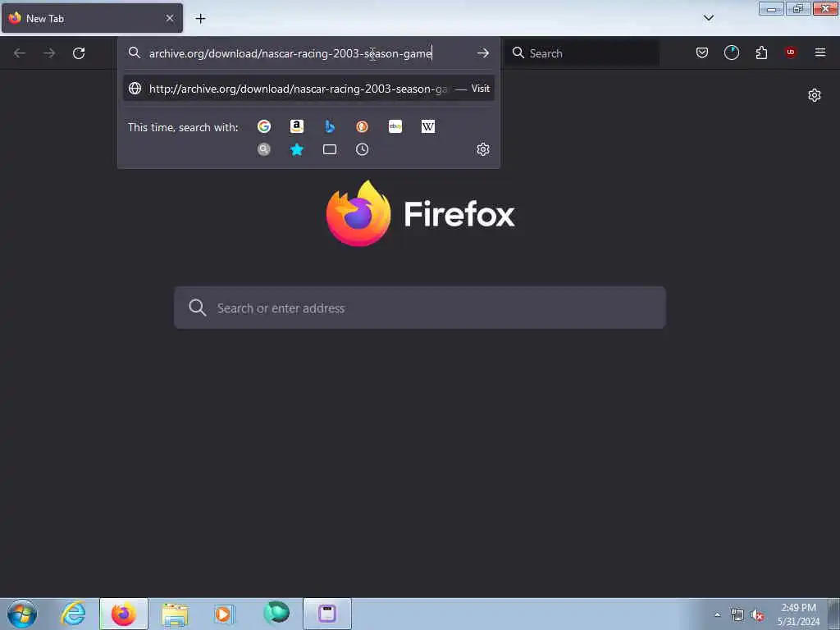Click the Google search engine icon
This screenshot has width=840, height=630.
[263, 126]
